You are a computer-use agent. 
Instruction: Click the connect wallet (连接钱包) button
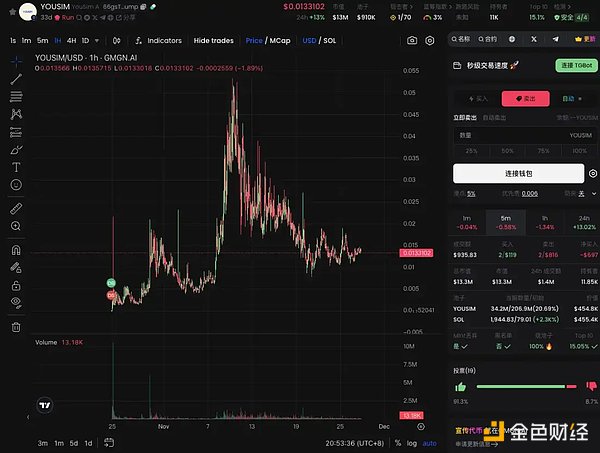point(518,174)
